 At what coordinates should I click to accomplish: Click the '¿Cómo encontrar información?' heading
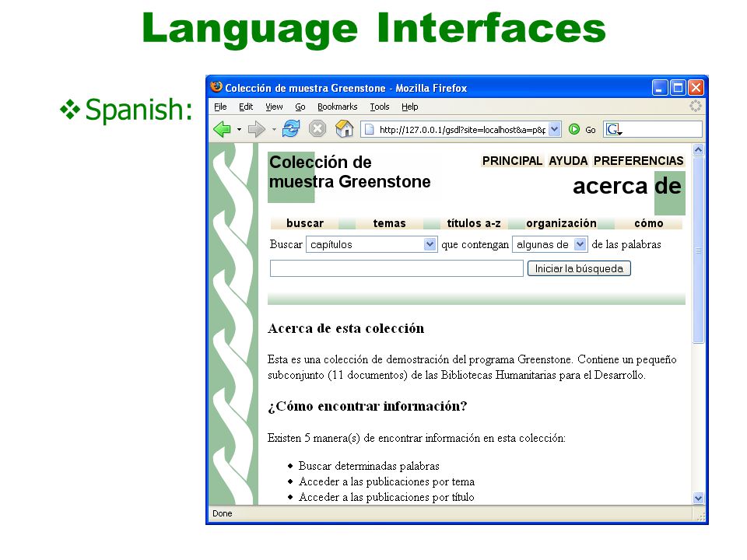tap(367, 406)
